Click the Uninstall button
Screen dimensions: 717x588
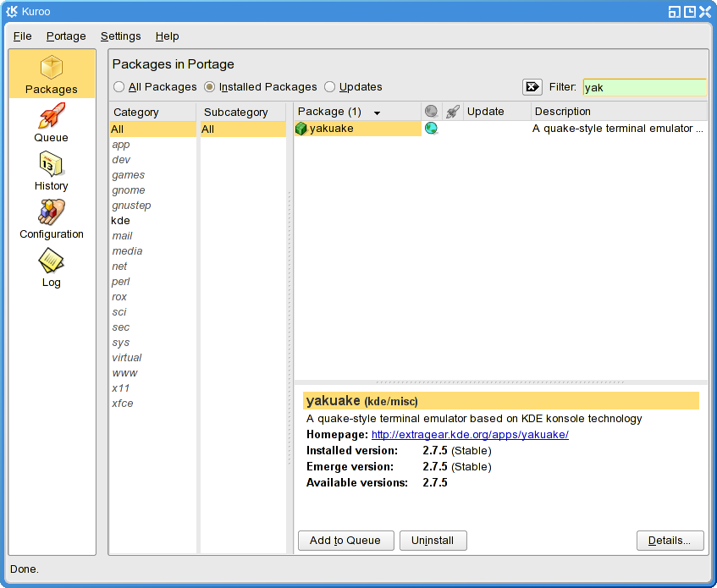point(433,541)
